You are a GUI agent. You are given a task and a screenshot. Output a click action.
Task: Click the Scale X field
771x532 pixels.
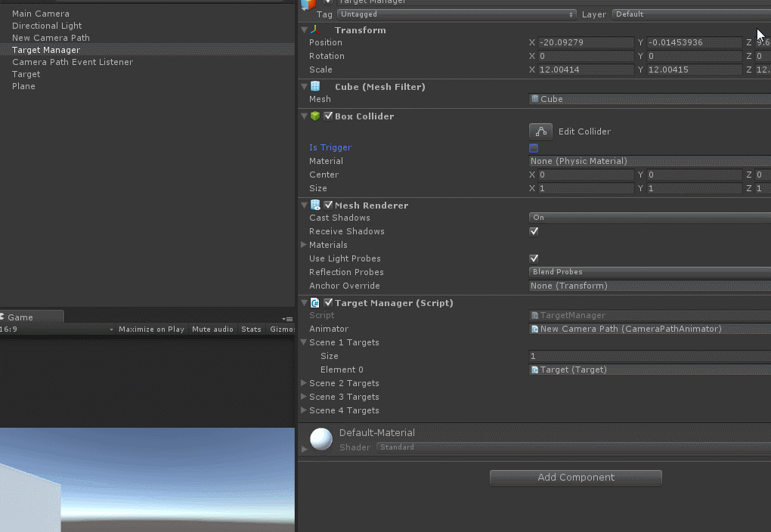point(586,70)
